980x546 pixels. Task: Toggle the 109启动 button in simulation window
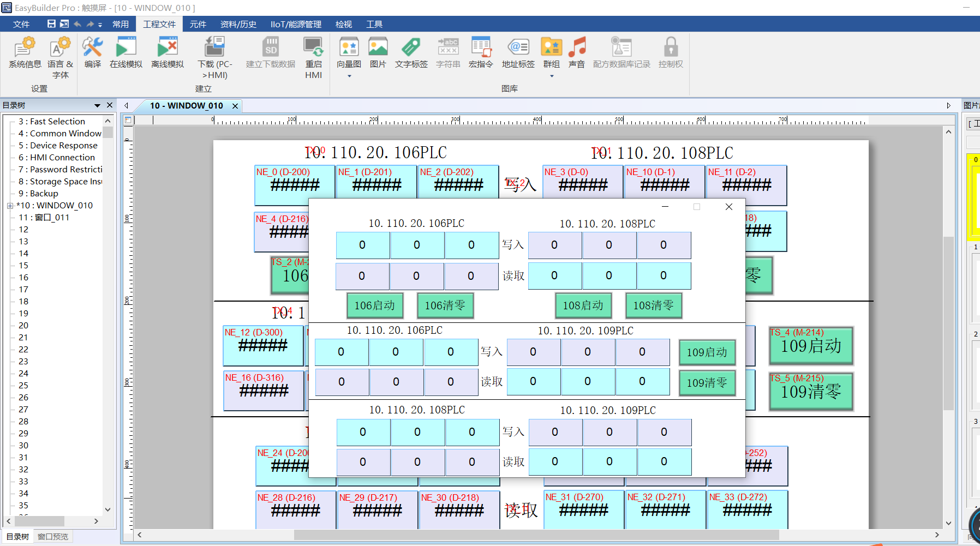click(707, 352)
